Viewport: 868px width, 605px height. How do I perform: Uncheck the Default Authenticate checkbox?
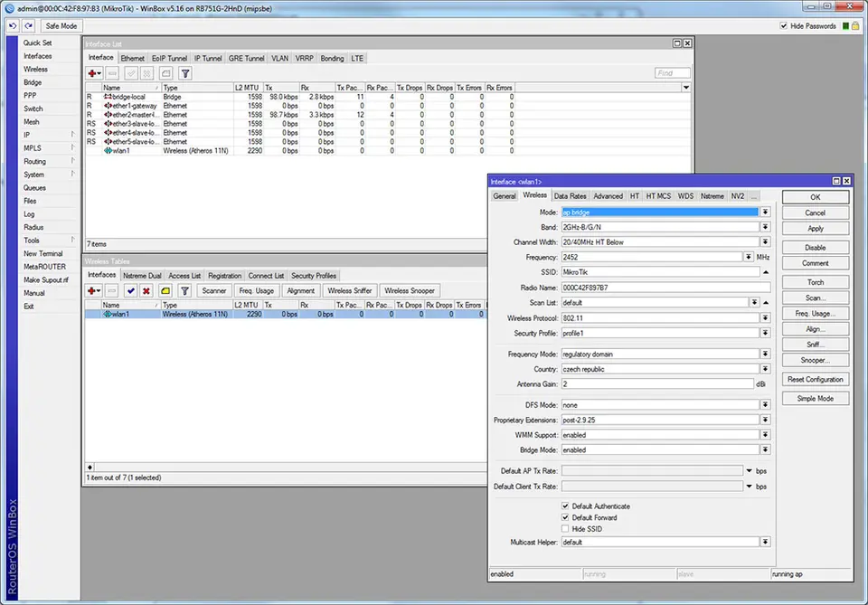click(x=566, y=506)
